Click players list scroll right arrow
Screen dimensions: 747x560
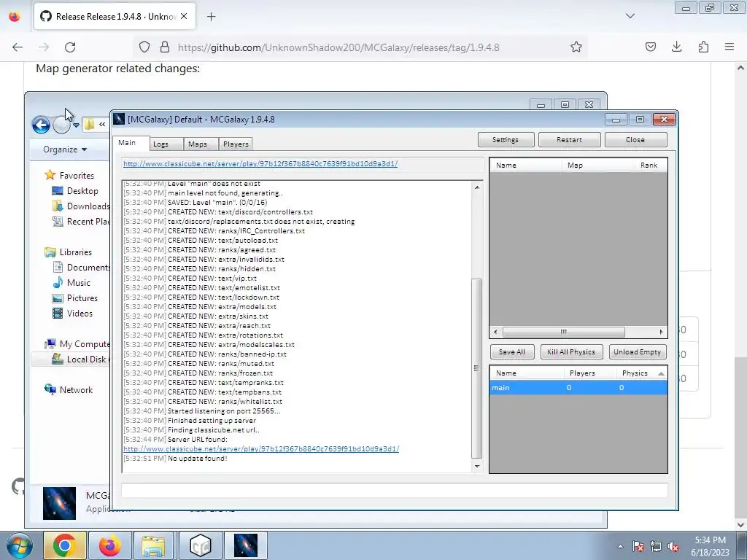tap(661, 332)
